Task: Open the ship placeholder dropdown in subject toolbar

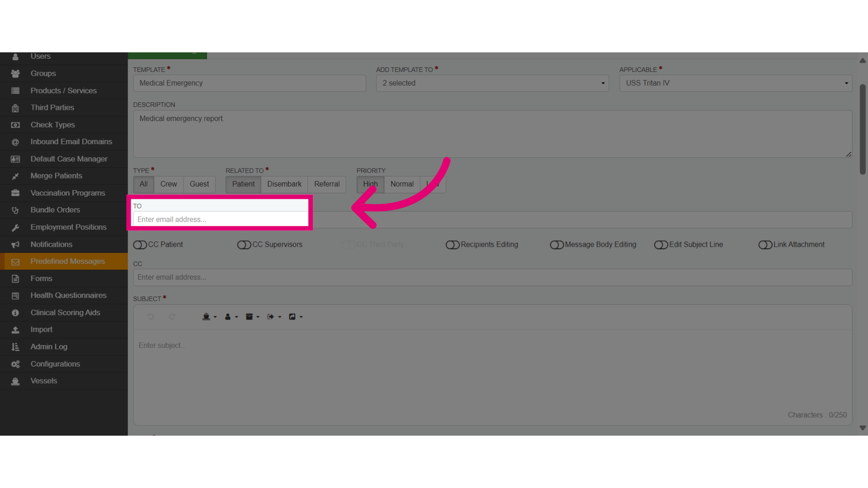Action: tap(209, 317)
